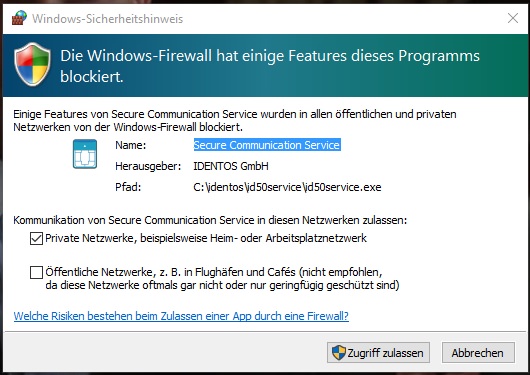Uncheck the Private Netzwerke checkbox
This screenshot has height=375, width=530.
(x=37, y=238)
